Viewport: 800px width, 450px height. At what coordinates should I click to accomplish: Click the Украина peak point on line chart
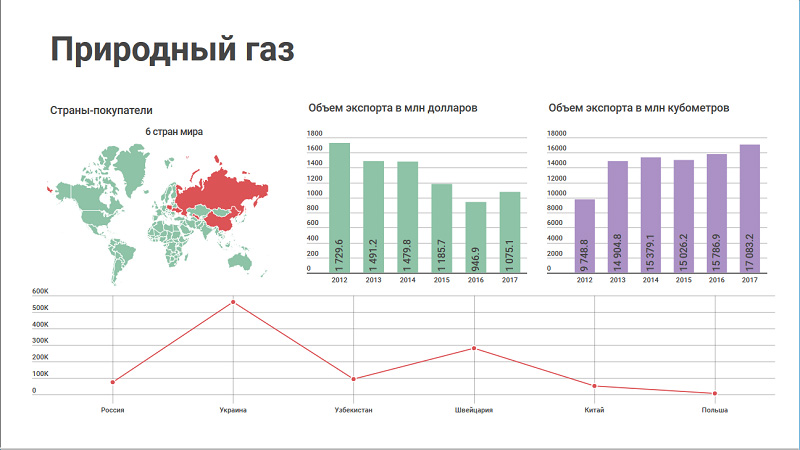[x=233, y=302]
